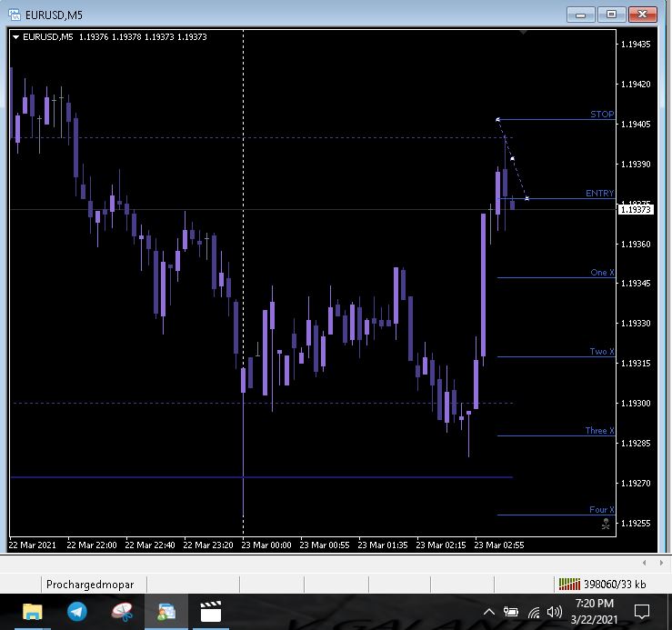Click the middle anchor point of the dotted trendline
This screenshot has height=630, width=672.
click(512, 159)
